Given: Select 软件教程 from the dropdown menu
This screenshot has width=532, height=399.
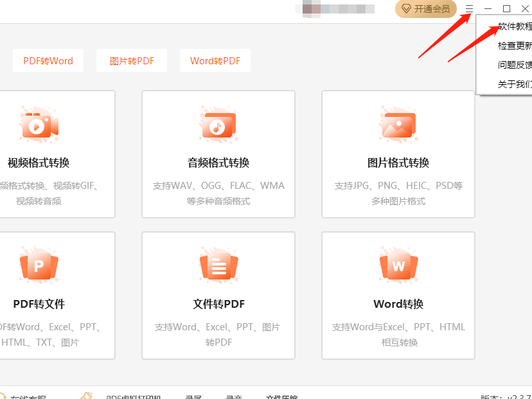Looking at the screenshot, I should click(x=504, y=26).
